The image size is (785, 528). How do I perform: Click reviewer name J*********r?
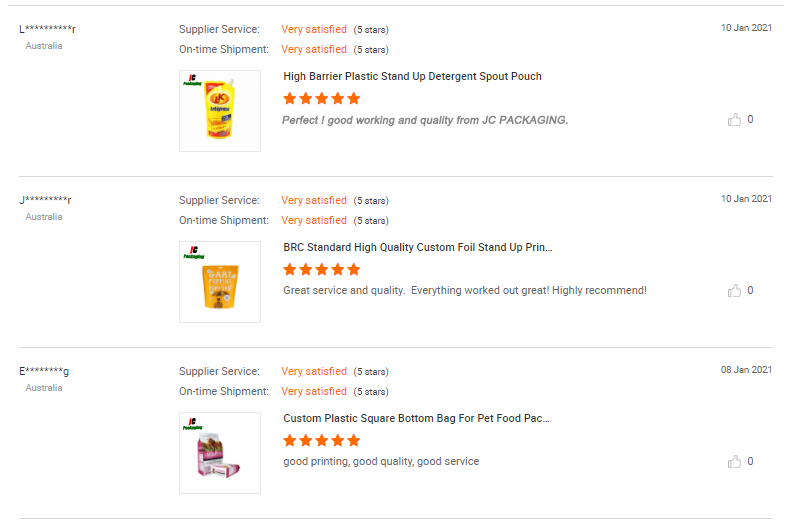pos(45,200)
